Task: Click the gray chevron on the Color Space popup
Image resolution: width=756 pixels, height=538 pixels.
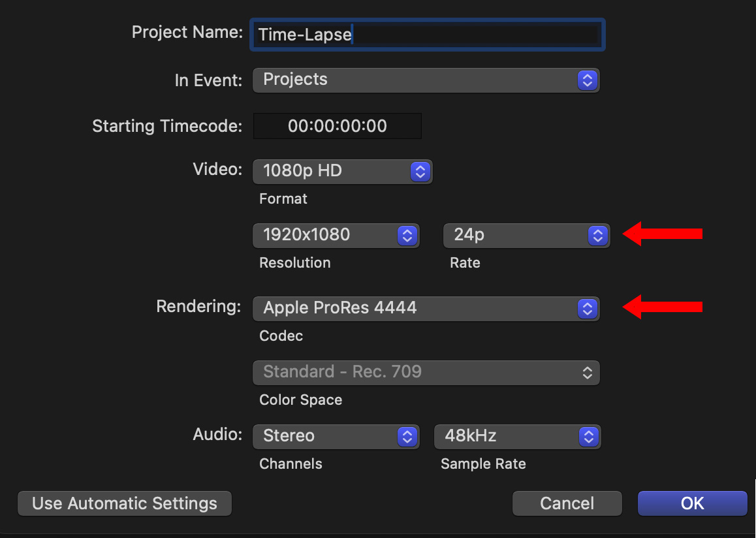Action: pos(588,372)
